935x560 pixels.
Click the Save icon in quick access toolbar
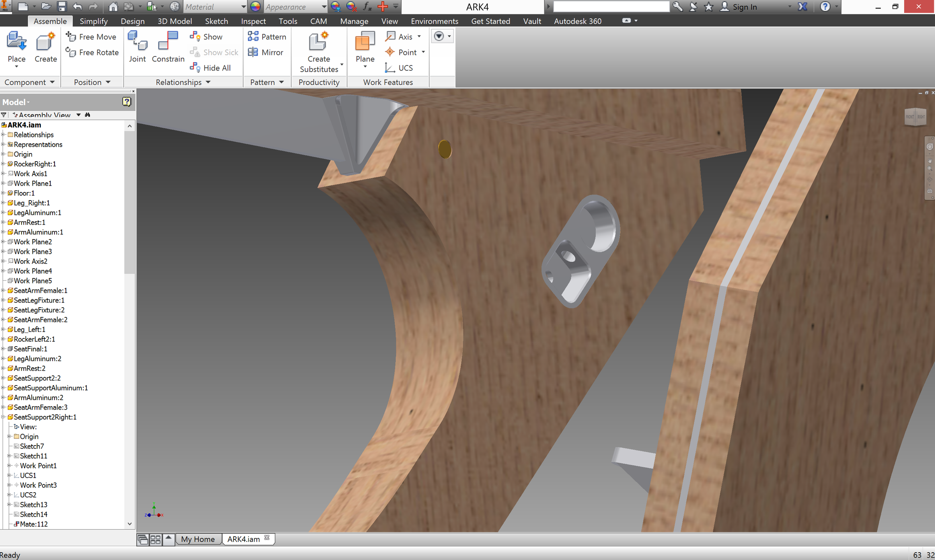pos(62,7)
